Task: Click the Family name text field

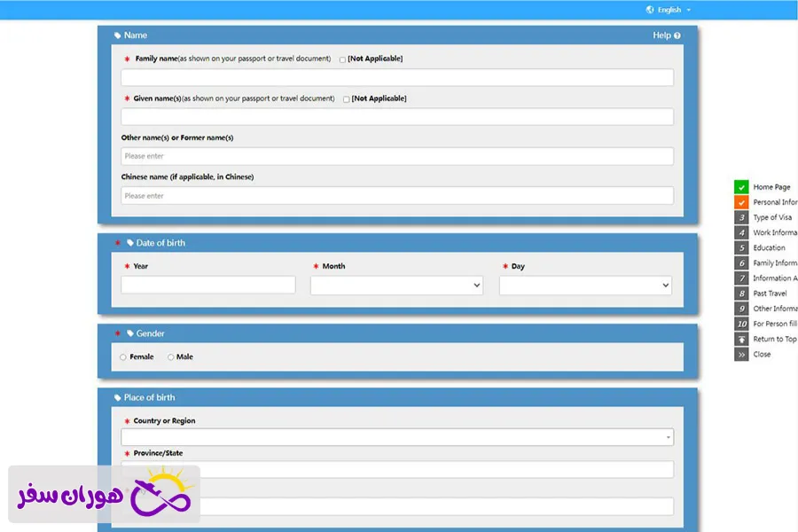Action: tap(396, 78)
